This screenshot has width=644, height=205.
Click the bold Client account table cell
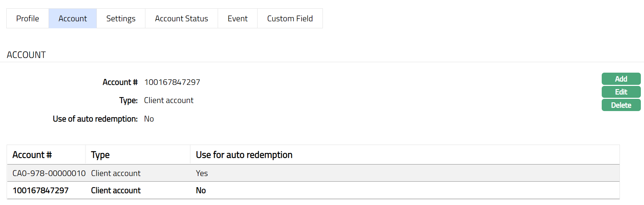pos(116,190)
